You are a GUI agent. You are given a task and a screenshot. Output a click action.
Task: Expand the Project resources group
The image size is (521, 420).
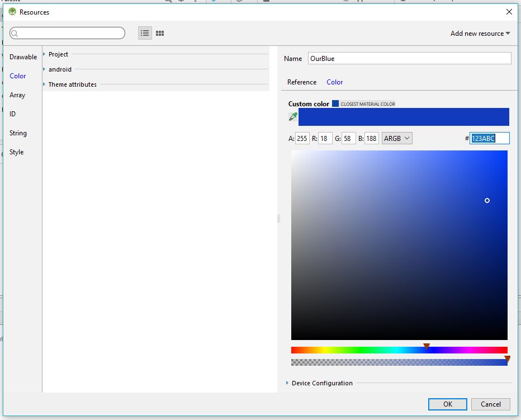point(44,54)
